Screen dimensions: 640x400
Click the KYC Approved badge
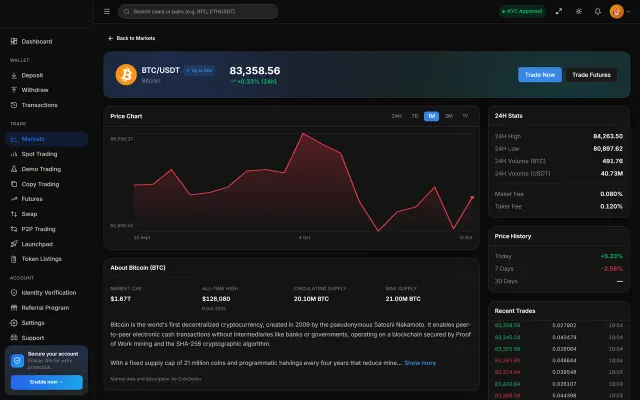522,11
